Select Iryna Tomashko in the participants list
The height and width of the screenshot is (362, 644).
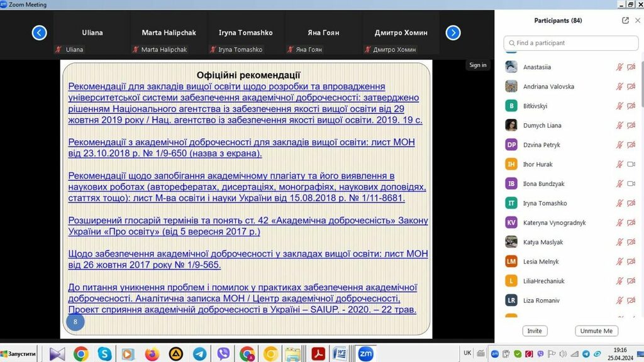coord(545,204)
